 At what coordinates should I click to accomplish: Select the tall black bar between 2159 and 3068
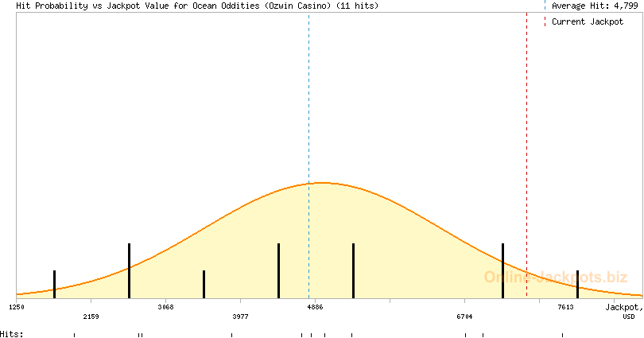click(x=129, y=270)
